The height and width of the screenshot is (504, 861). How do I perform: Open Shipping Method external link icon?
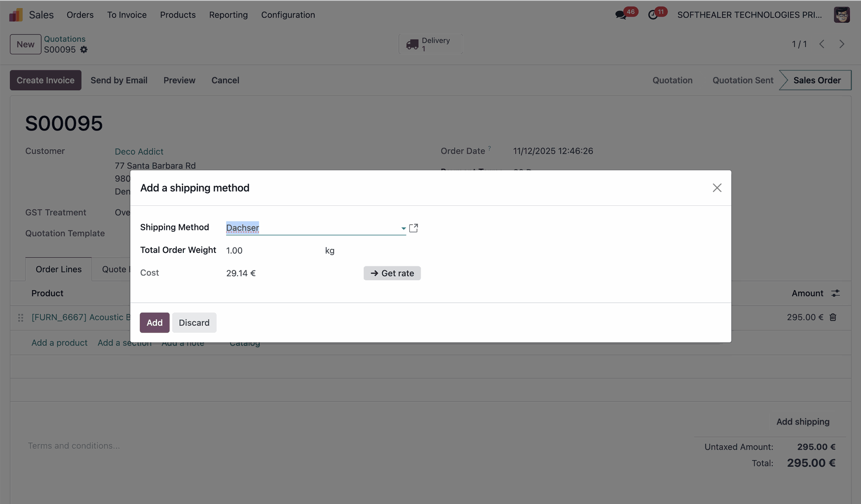coord(413,228)
